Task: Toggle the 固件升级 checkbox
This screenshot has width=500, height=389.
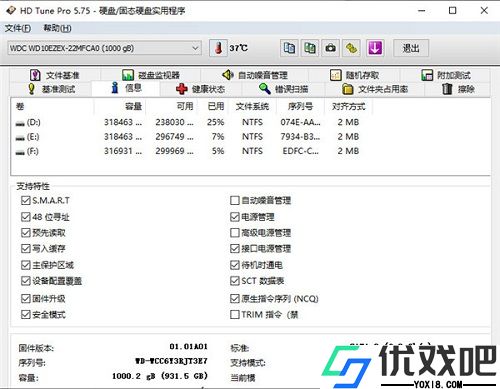Action: (26, 298)
